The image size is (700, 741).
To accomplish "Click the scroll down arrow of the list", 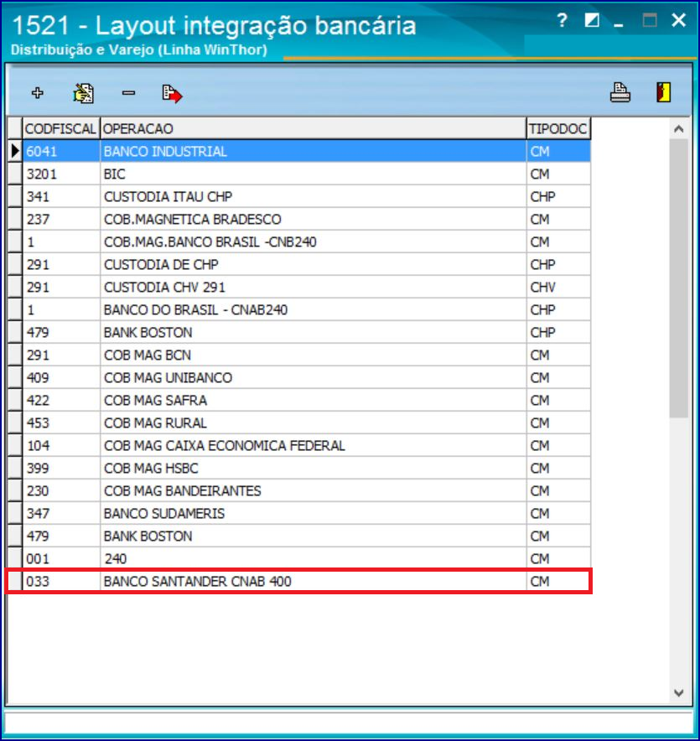I will coord(679,692).
